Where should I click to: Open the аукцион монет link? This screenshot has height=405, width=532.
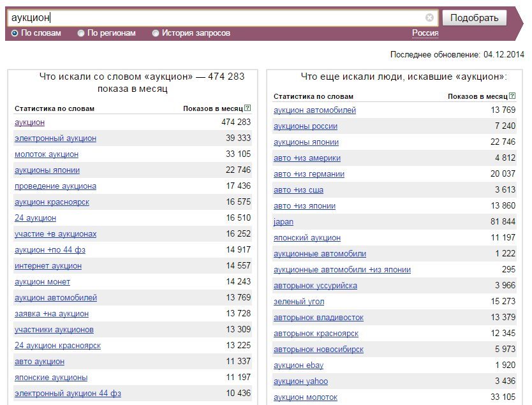coord(42,281)
